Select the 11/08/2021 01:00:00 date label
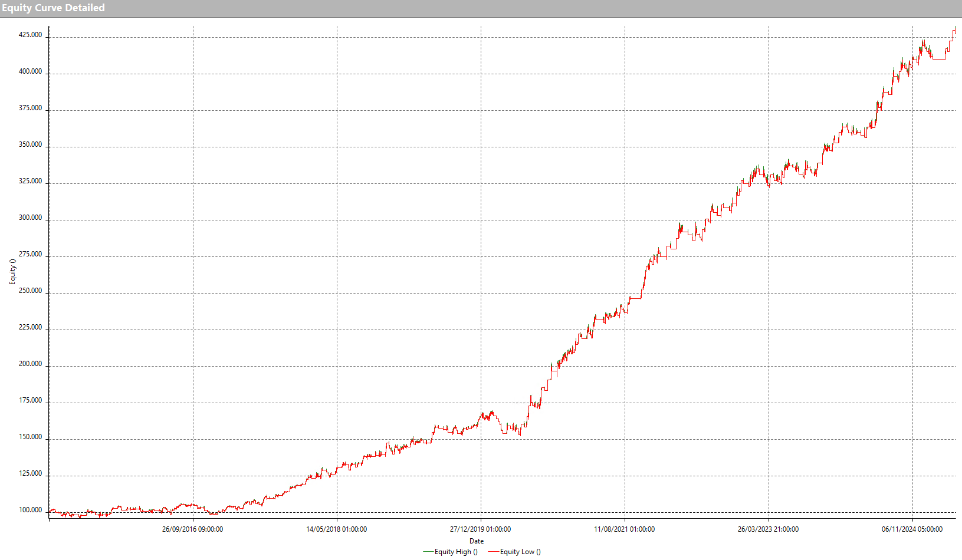This screenshot has width=962, height=560. [x=624, y=529]
